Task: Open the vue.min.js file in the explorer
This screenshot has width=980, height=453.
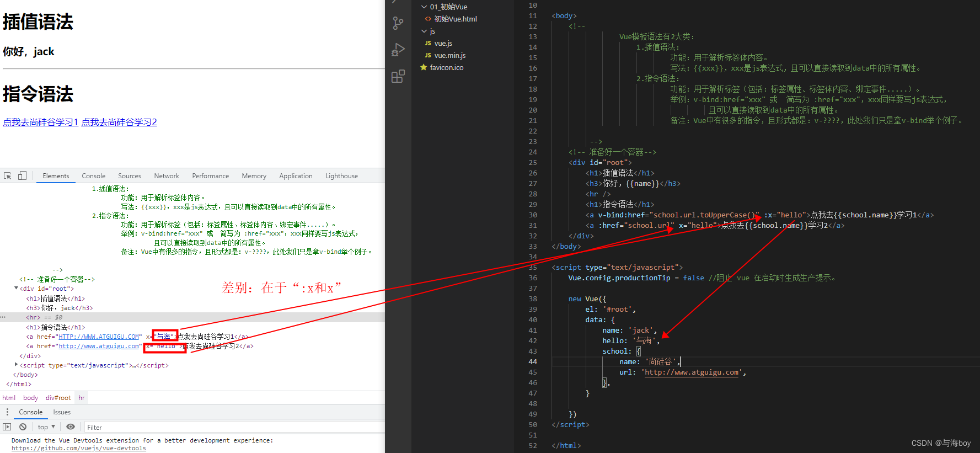Action: pos(449,55)
